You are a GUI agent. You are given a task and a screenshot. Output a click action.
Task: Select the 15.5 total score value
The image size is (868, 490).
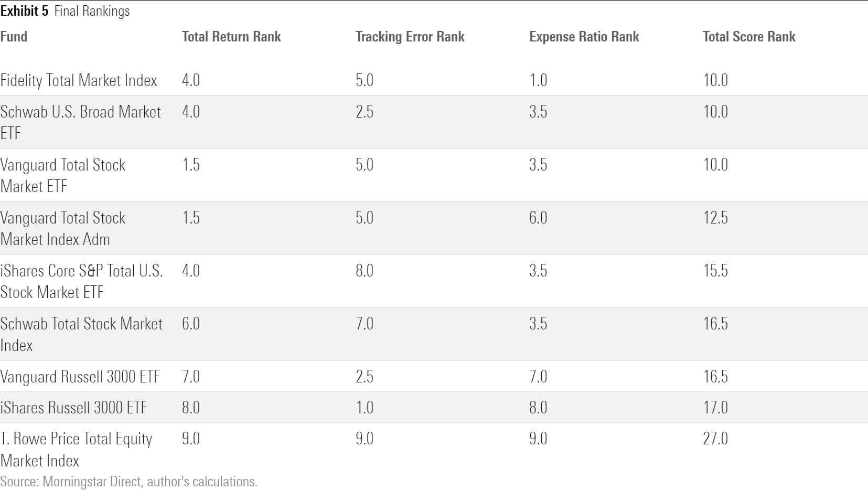(715, 271)
